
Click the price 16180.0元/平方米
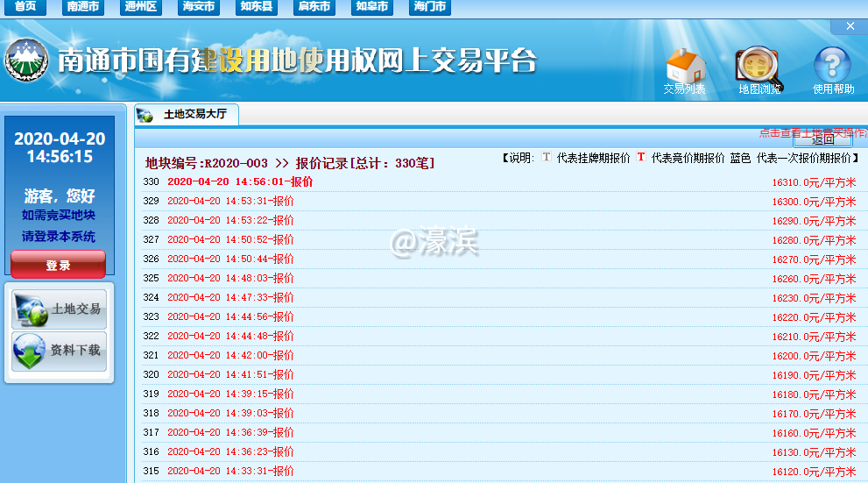[815, 395]
